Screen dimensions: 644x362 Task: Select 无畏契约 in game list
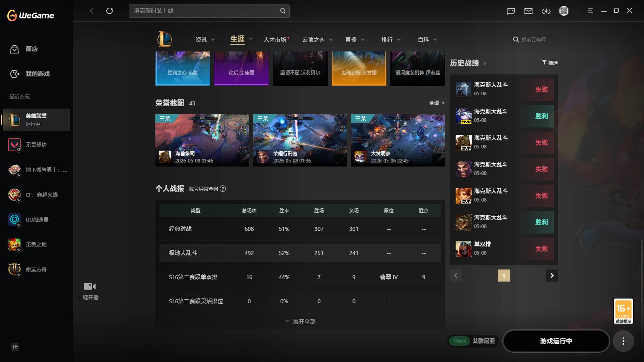pyautogui.click(x=37, y=145)
